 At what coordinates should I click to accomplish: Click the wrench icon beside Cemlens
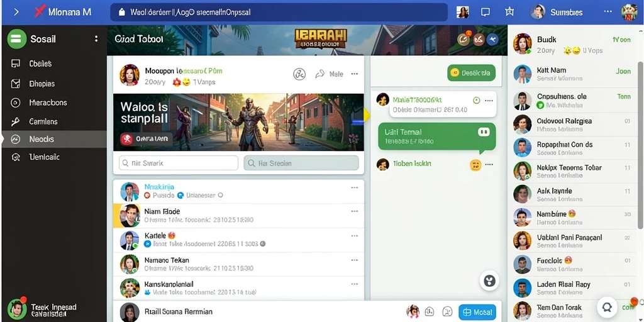15,121
